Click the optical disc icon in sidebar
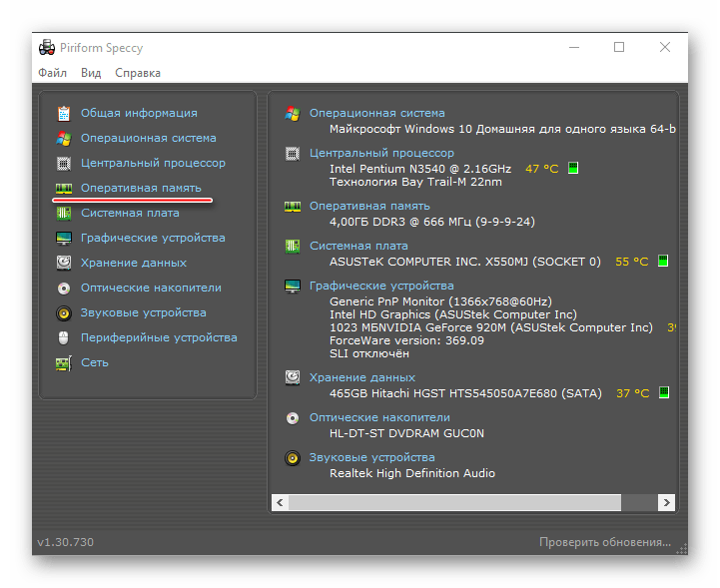 point(64,289)
